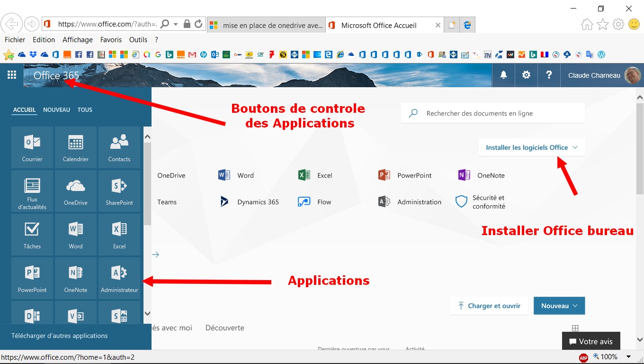Open the help question mark
This screenshot has height=364, width=644.
point(549,75)
